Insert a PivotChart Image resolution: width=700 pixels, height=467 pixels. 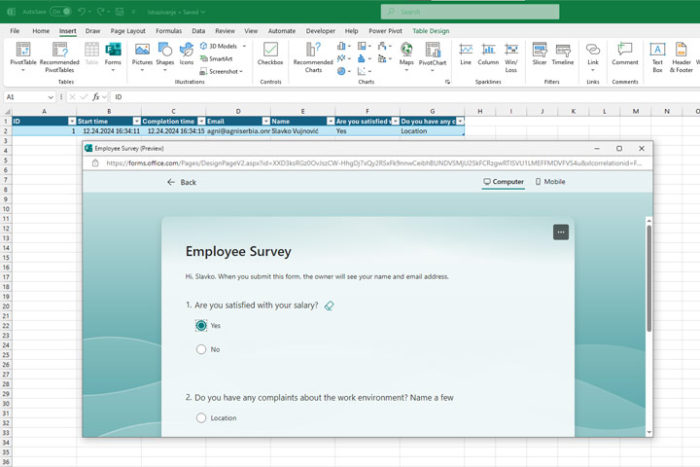433,56
